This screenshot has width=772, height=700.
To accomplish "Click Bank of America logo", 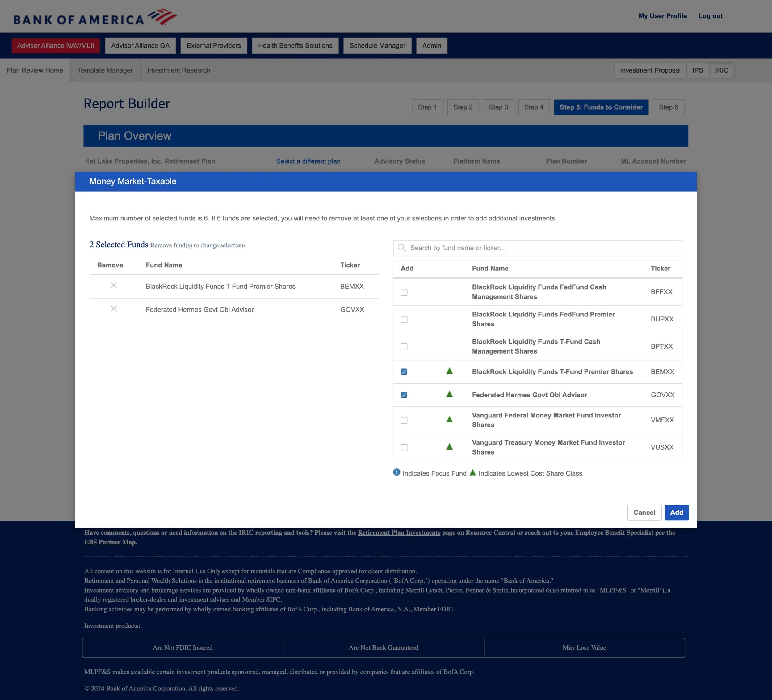I will click(x=94, y=17).
